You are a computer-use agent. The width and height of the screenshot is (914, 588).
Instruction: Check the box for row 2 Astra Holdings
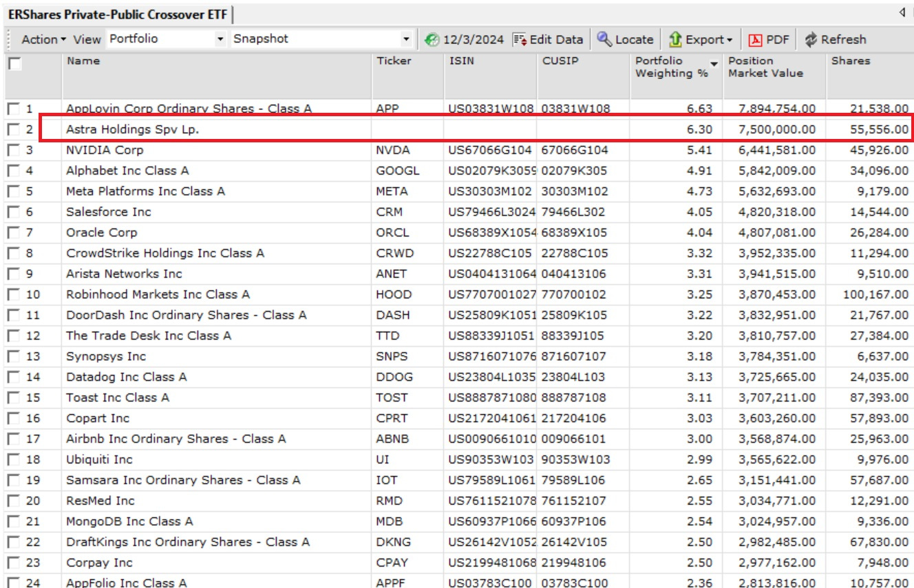14,129
